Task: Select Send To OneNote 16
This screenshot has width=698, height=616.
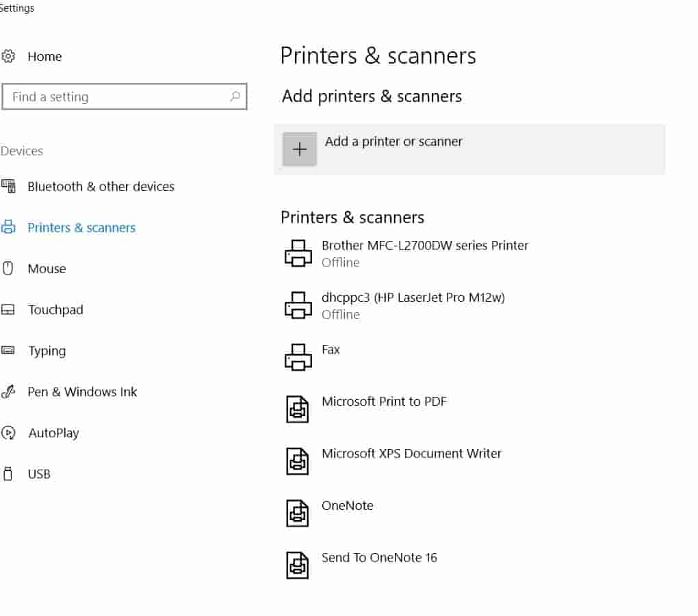Action: [x=379, y=558]
